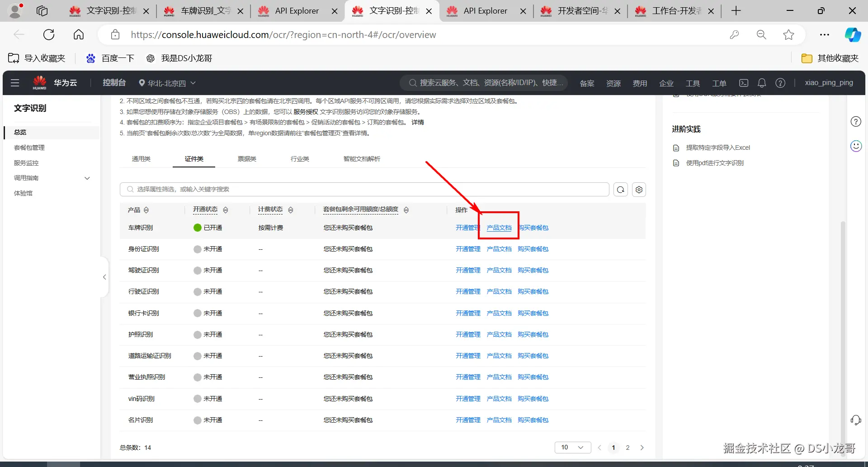This screenshot has height=467, width=868.
Task: Sort by 产品 column
Action: point(146,210)
